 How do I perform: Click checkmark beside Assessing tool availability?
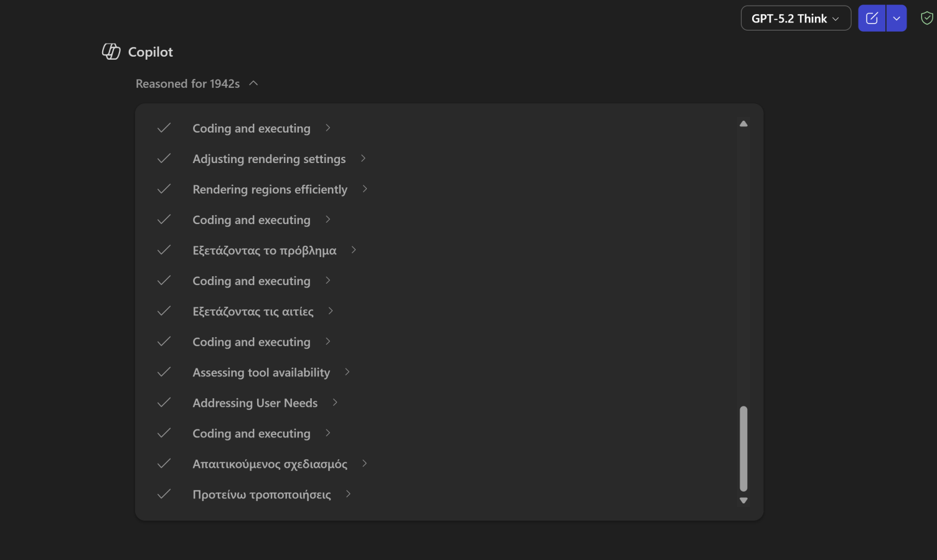pos(164,372)
